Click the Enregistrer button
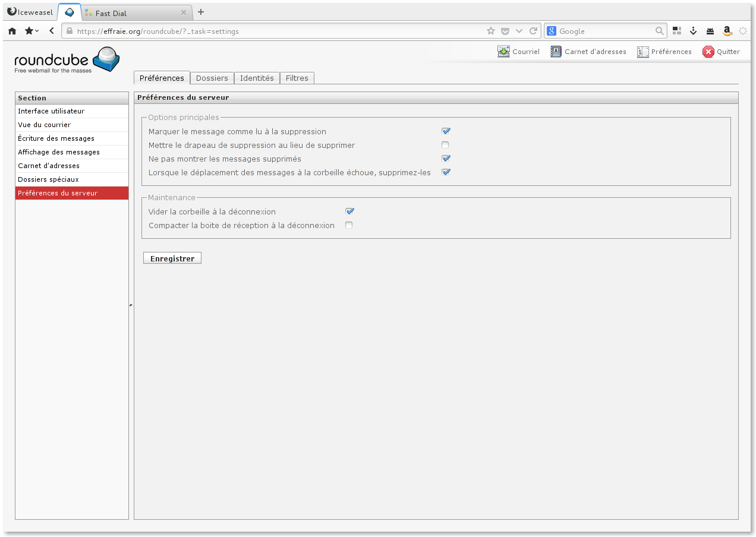The height and width of the screenshot is (537, 756). [x=172, y=258]
